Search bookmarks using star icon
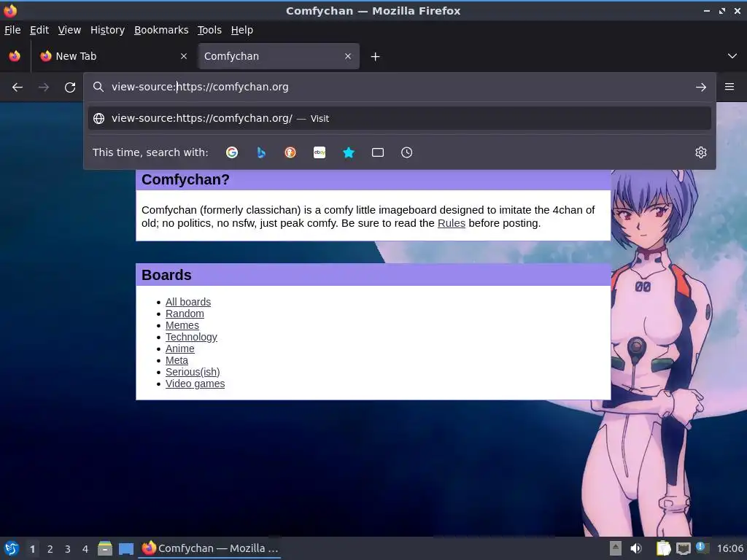 tap(349, 152)
